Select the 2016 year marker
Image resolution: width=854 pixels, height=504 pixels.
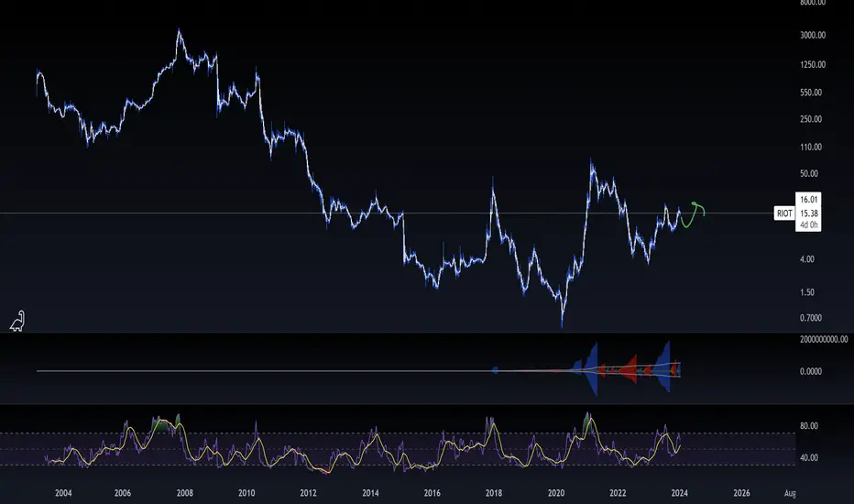click(x=432, y=493)
